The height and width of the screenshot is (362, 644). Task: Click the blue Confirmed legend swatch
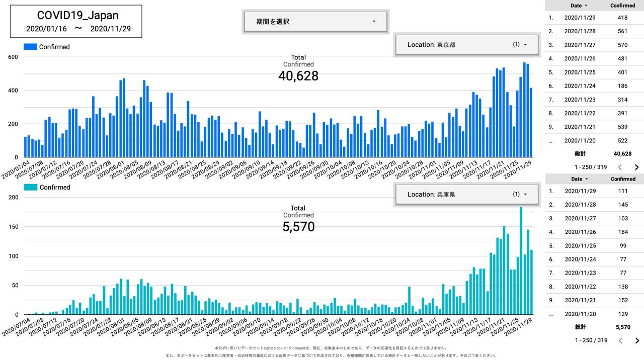(x=30, y=47)
